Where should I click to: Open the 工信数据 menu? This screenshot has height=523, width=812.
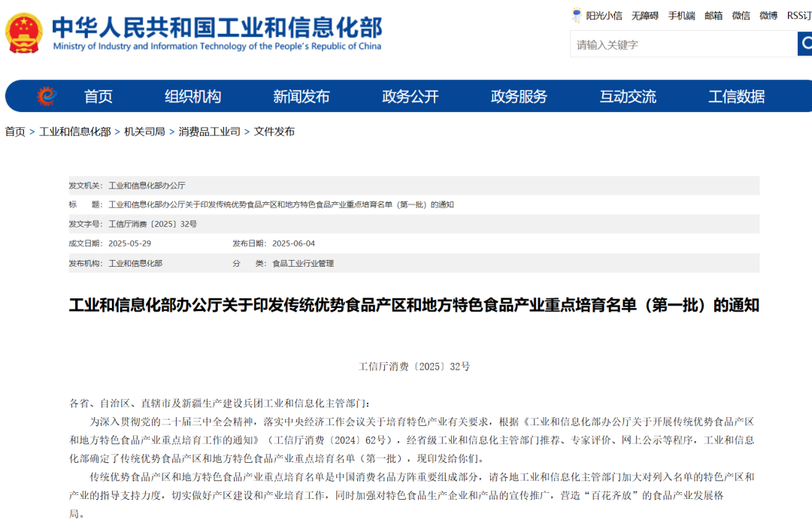736,96
